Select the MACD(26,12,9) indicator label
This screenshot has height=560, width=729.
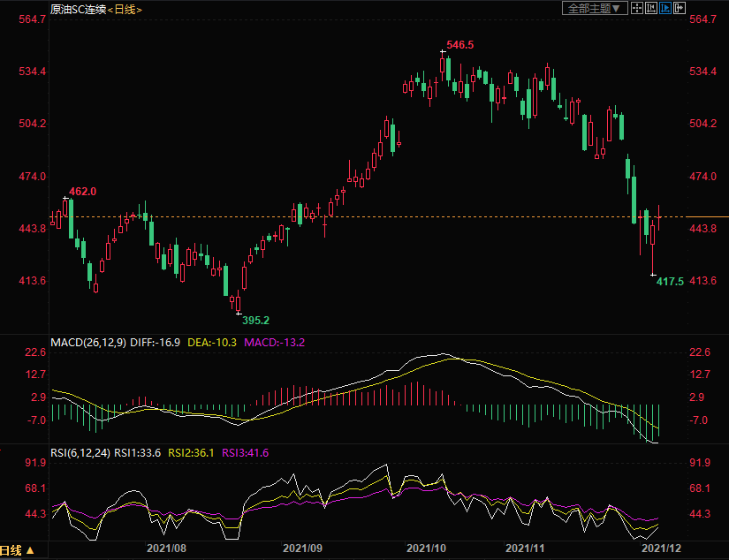[87, 342]
